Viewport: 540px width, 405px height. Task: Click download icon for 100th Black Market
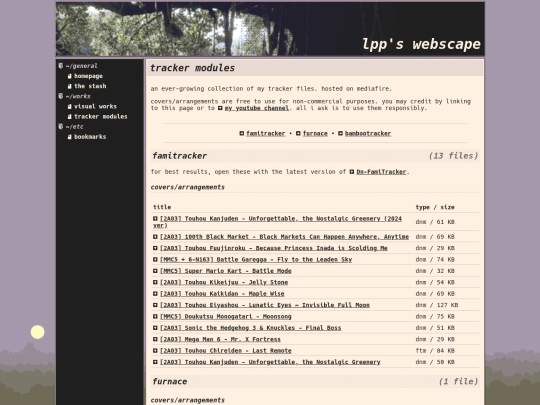(155, 237)
